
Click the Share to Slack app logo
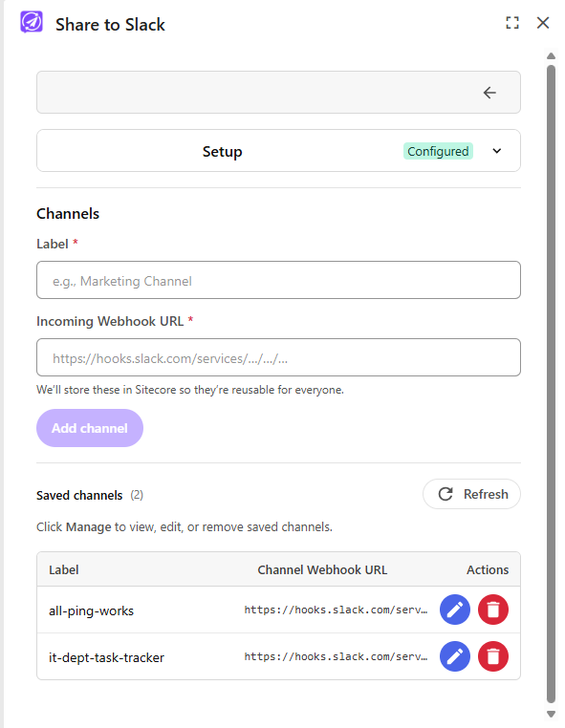click(x=32, y=22)
